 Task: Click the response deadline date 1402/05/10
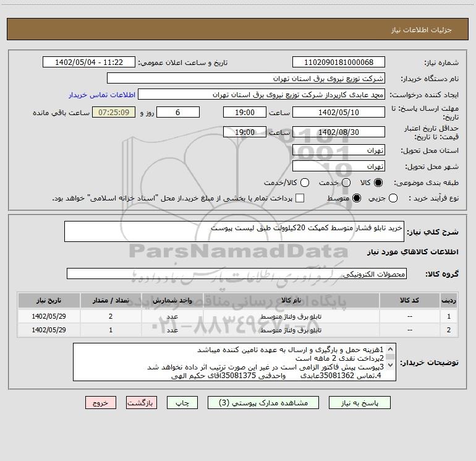click(339, 113)
